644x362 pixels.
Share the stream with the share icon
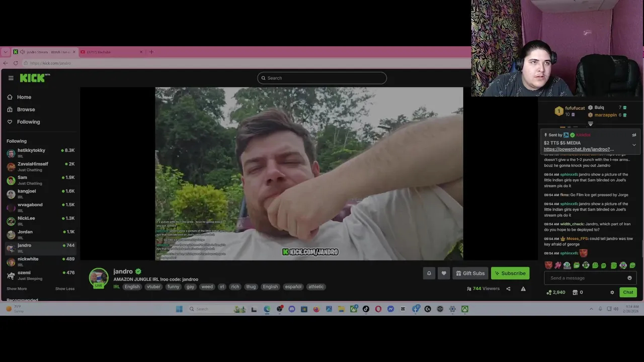coord(508,289)
